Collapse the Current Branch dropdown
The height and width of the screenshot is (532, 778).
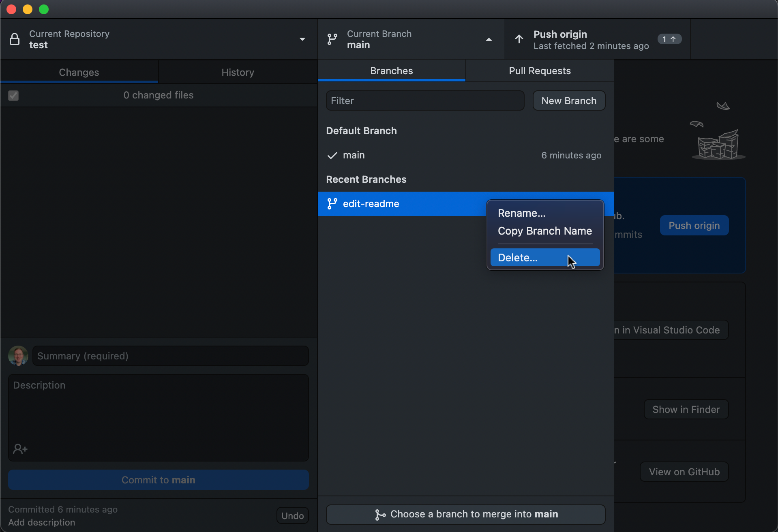pos(489,39)
